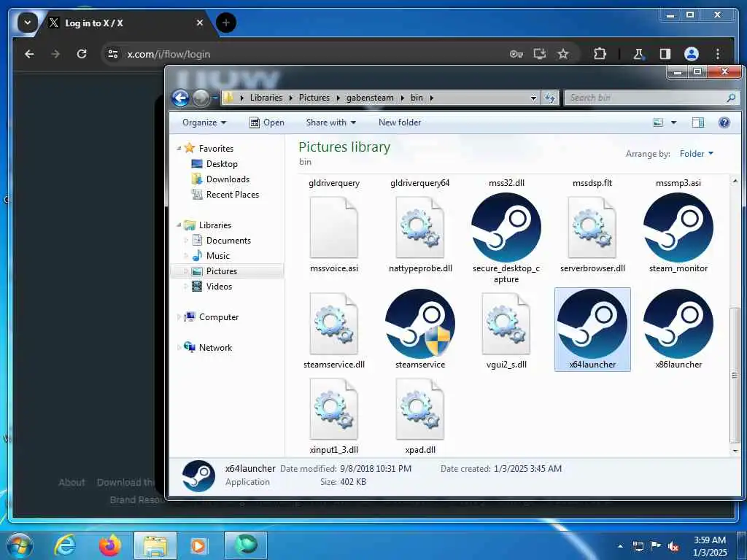
Task: Click Chrome address bar URL
Action: click(x=169, y=54)
